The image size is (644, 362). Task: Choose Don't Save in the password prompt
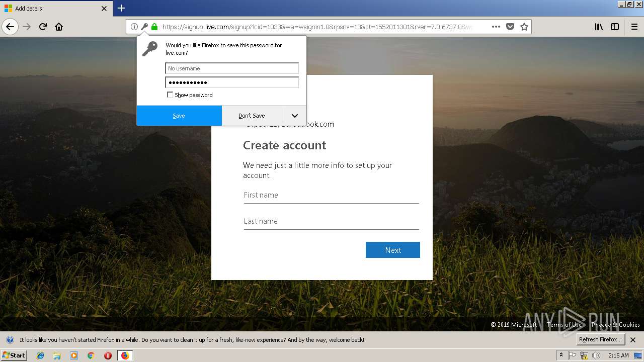pyautogui.click(x=252, y=116)
